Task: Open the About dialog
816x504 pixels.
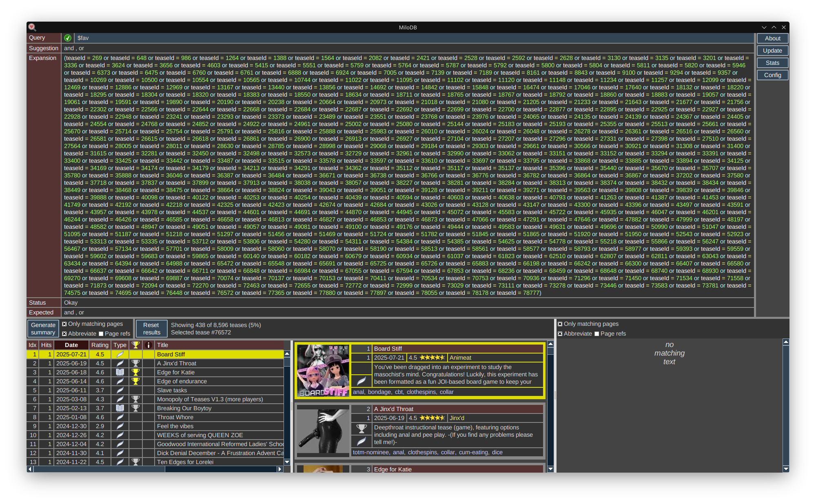Action: (x=772, y=38)
